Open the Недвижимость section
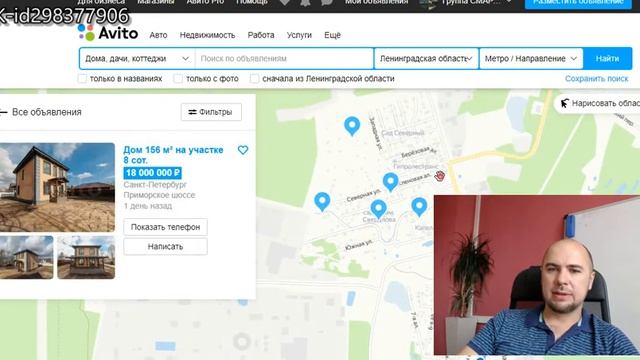The width and height of the screenshot is (640, 360). pyautogui.click(x=207, y=35)
